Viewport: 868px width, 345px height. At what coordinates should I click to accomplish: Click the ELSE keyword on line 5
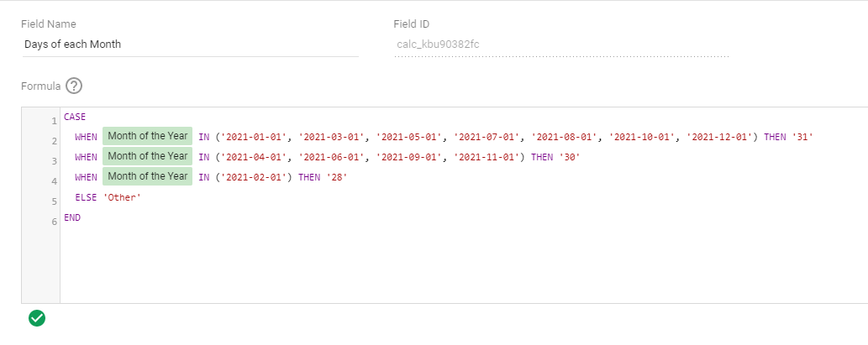[x=86, y=197]
